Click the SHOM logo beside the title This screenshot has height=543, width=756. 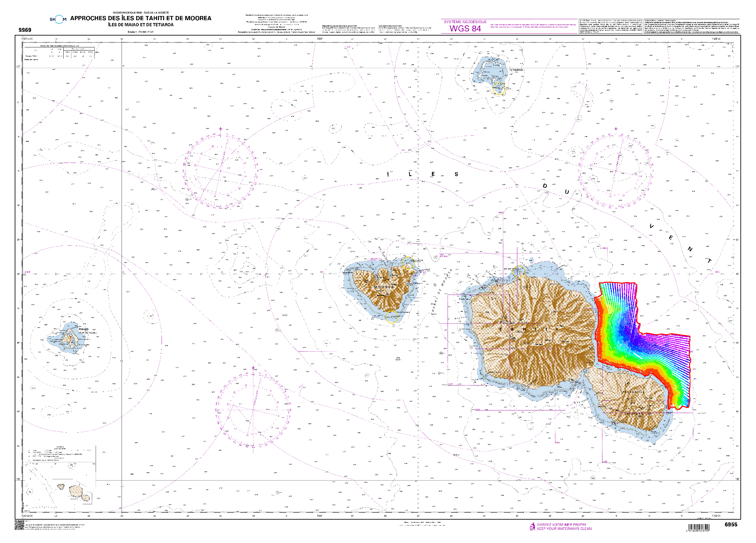coord(58,19)
